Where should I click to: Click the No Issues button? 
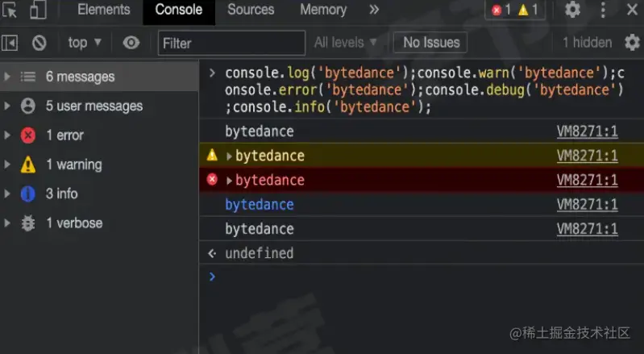431,43
